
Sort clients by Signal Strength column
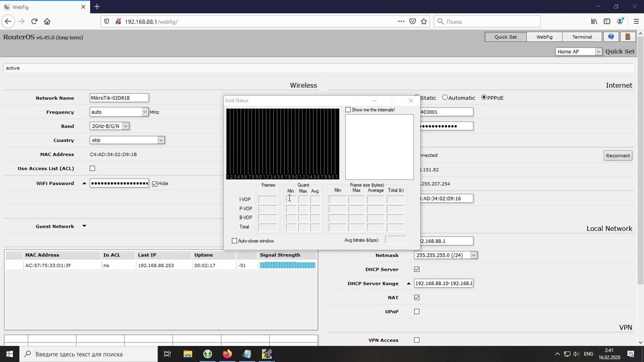click(x=287, y=255)
